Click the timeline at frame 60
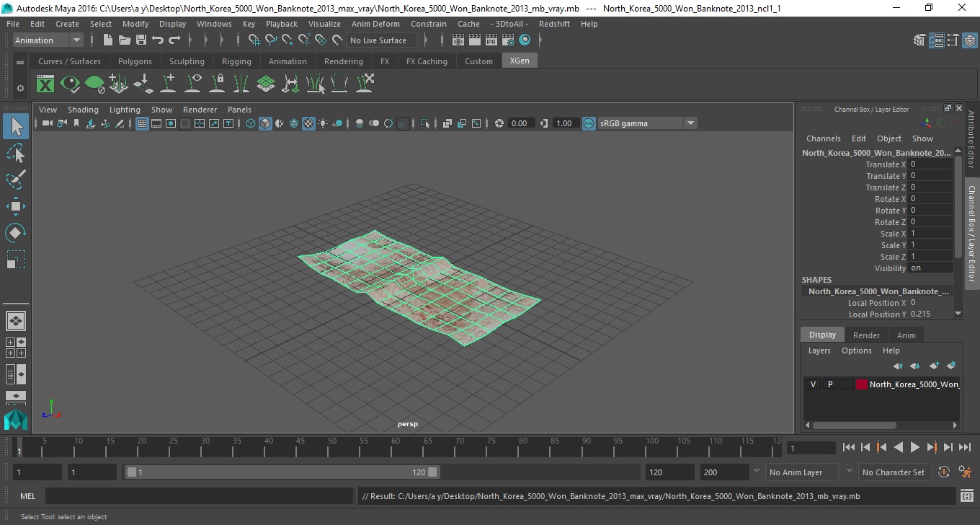Screen dimensions: 980x525 396,448
